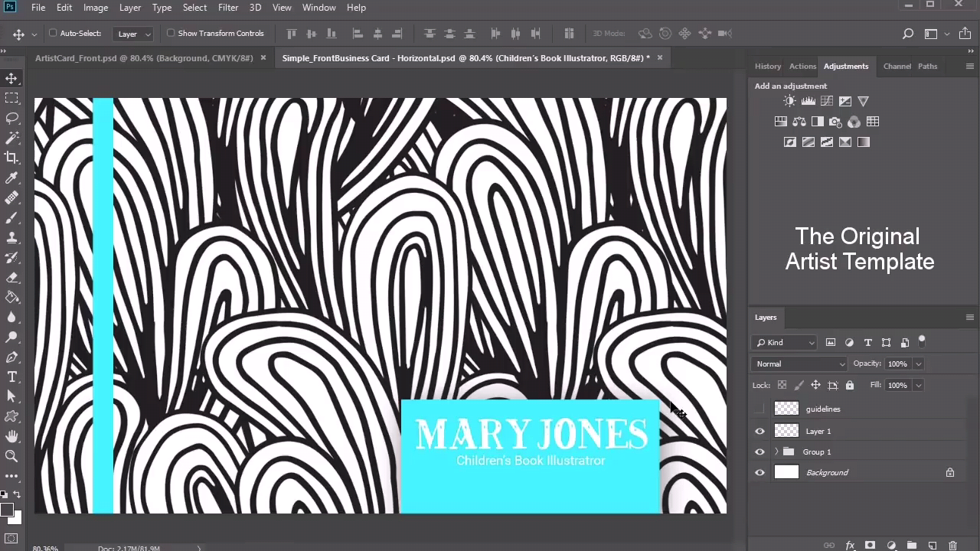Viewport: 980px width, 551px height.
Task: Expand the Group 1 folder
Action: (776, 452)
